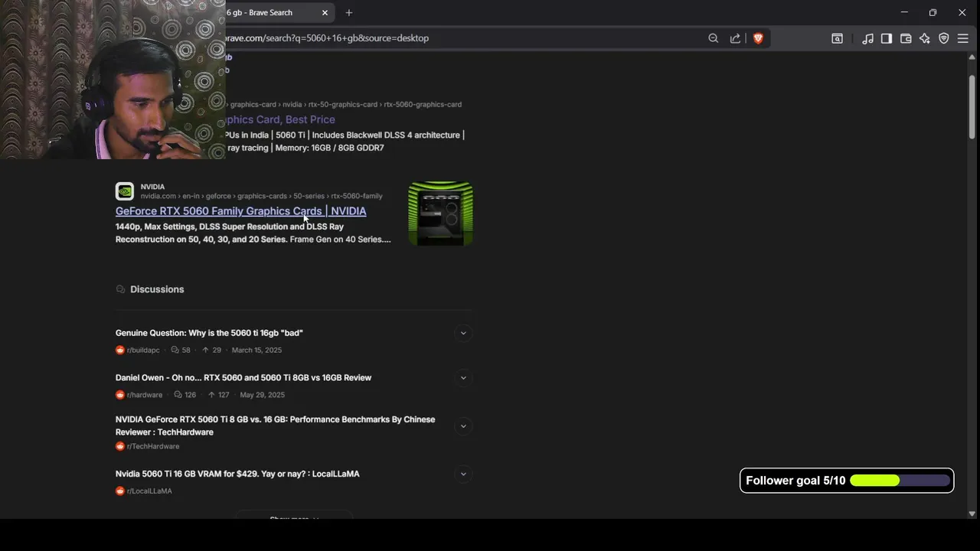This screenshot has height=551, width=980.
Task: Open the Brave playlist music icon
Action: (x=867, y=38)
